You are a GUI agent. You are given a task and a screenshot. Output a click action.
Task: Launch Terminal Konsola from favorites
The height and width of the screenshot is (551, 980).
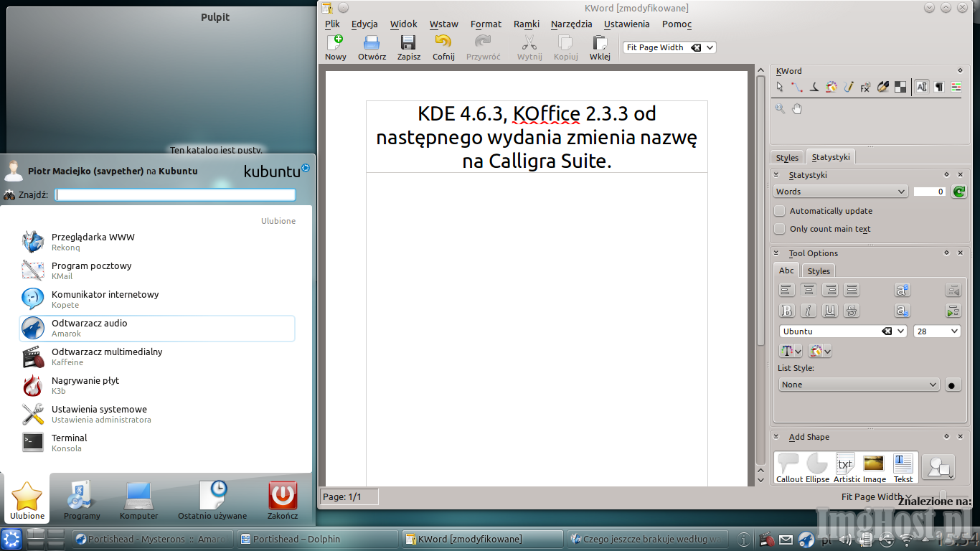157,443
